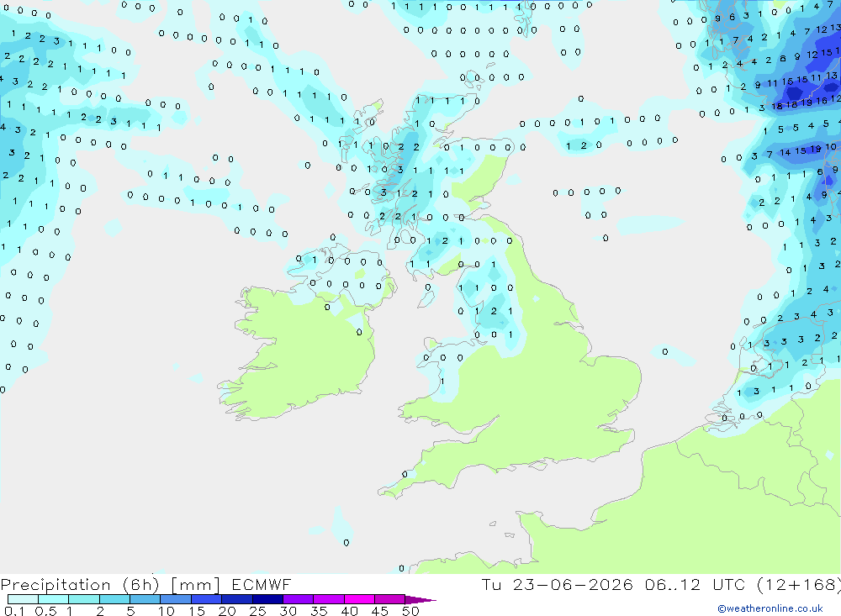This screenshot has width=841, height=616.
Task: Pick the 0.1–0.5 mm legend color
Action: coord(23,599)
